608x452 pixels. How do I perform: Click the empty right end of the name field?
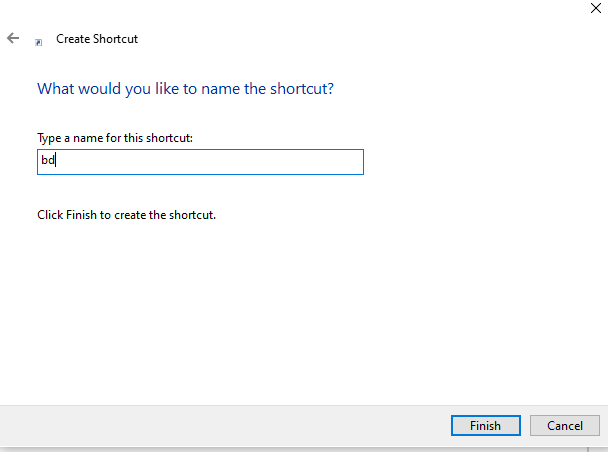[x=330, y=162]
